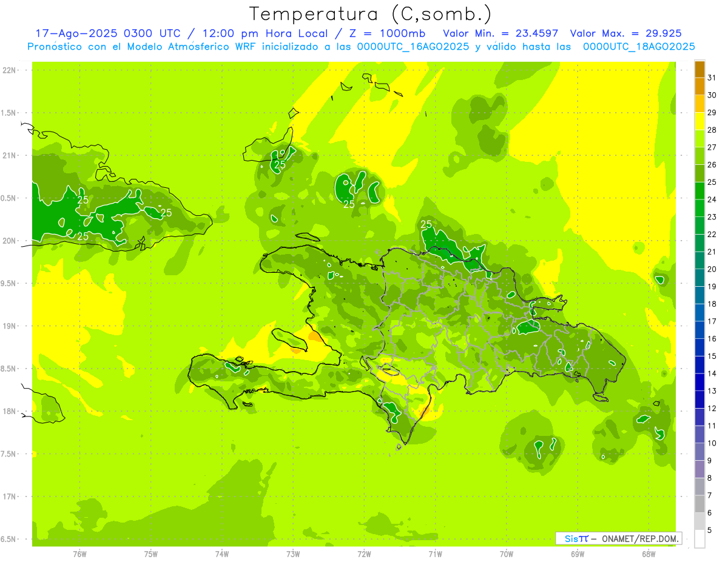Image resolution: width=728 pixels, height=562 pixels.
Task: Click the orange color bar segment above 31
Action: (x=699, y=69)
